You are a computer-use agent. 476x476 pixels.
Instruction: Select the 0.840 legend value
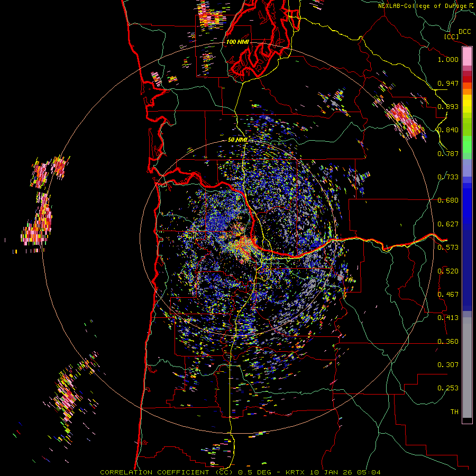pos(448,130)
